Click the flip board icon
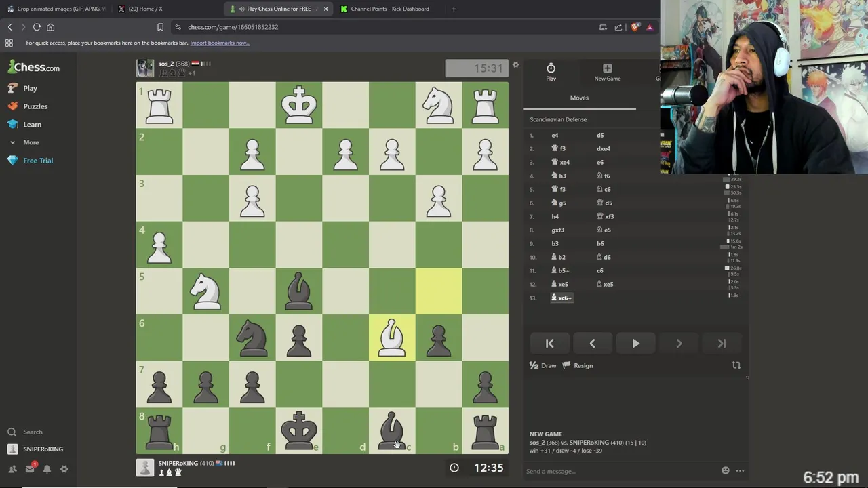This screenshot has height=488, width=868. 736,365
